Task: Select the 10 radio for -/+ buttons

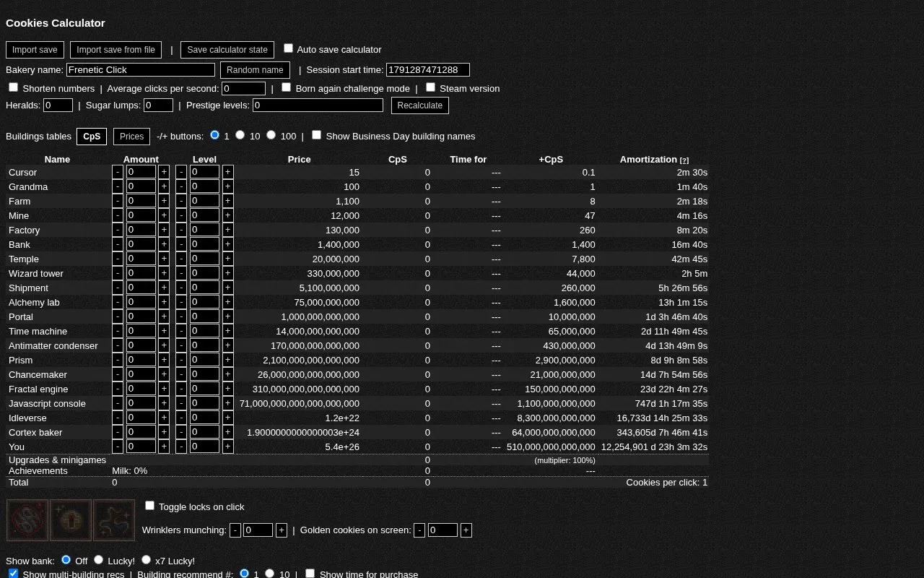Action: click(x=240, y=135)
